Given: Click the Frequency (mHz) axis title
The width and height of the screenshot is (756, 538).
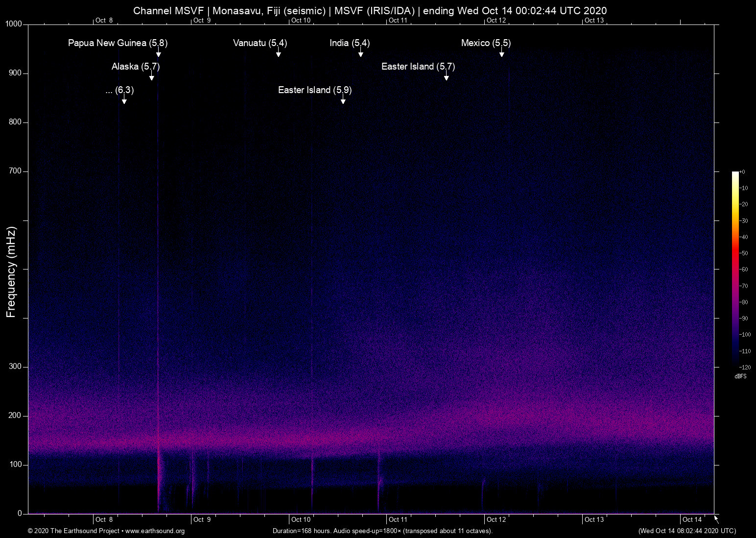Looking at the screenshot, I should point(11,272).
